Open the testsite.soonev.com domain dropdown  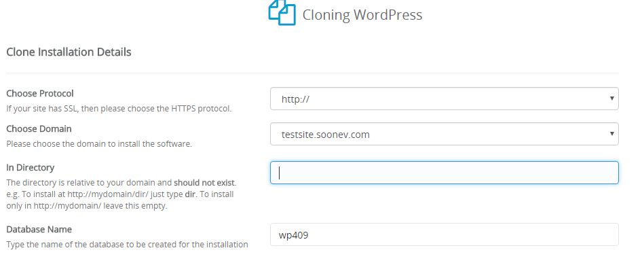click(x=444, y=134)
